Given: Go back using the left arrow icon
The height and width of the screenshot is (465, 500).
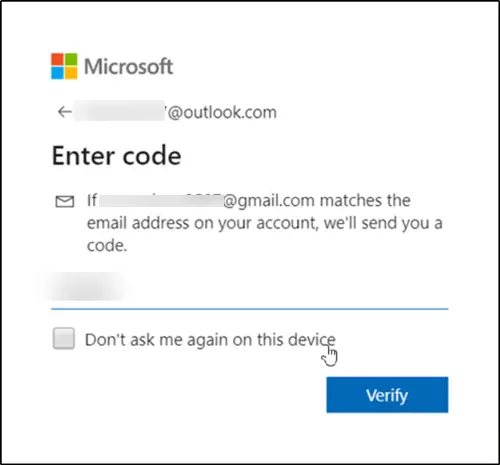Looking at the screenshot, I should pos(65,112).
